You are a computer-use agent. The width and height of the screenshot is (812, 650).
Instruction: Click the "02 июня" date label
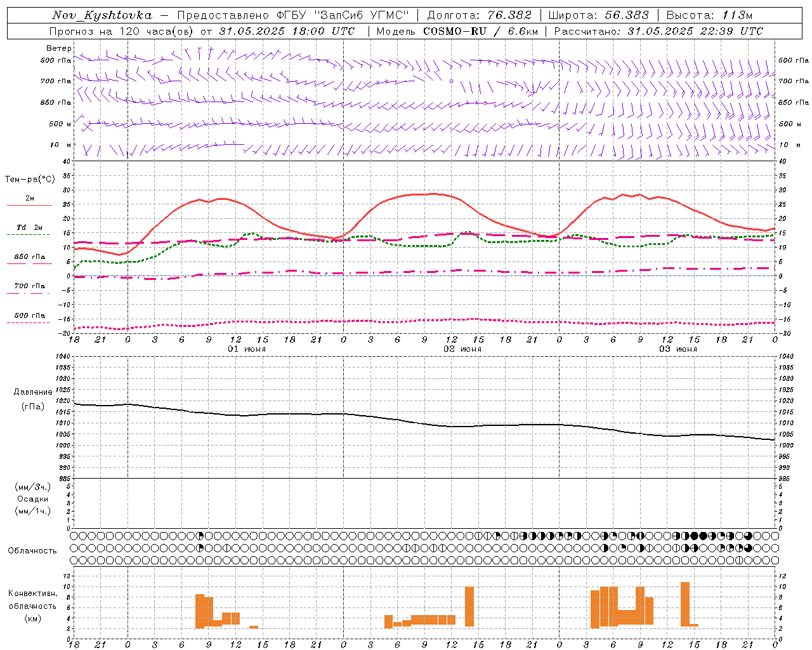click(x=462, y=349)
